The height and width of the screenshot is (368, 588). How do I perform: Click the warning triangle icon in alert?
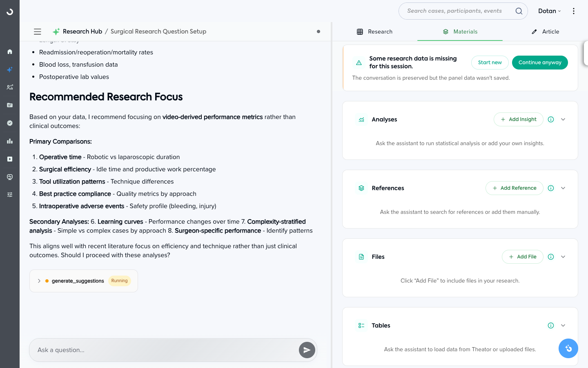(359, 63)
